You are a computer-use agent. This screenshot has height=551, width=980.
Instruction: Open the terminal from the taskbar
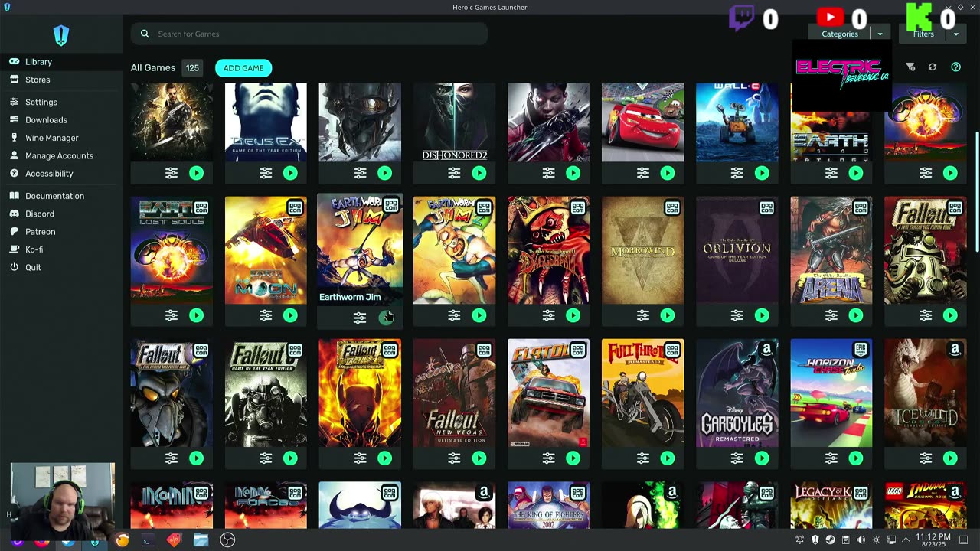[x=148, y=540]
